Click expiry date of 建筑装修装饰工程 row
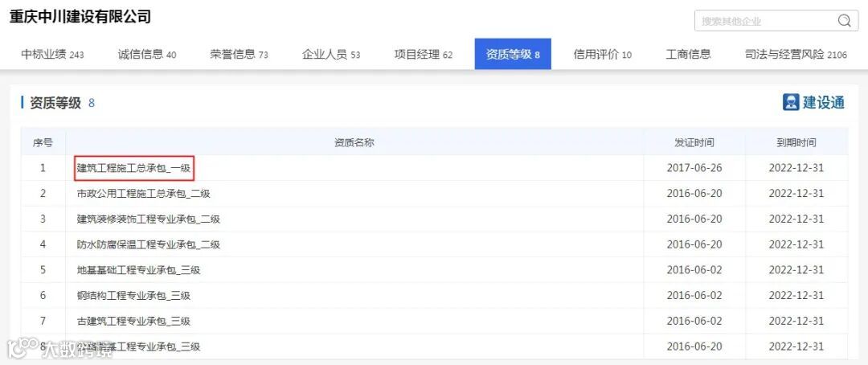The height and width of the screenshot is (365, 868). (x=796, y=219)
